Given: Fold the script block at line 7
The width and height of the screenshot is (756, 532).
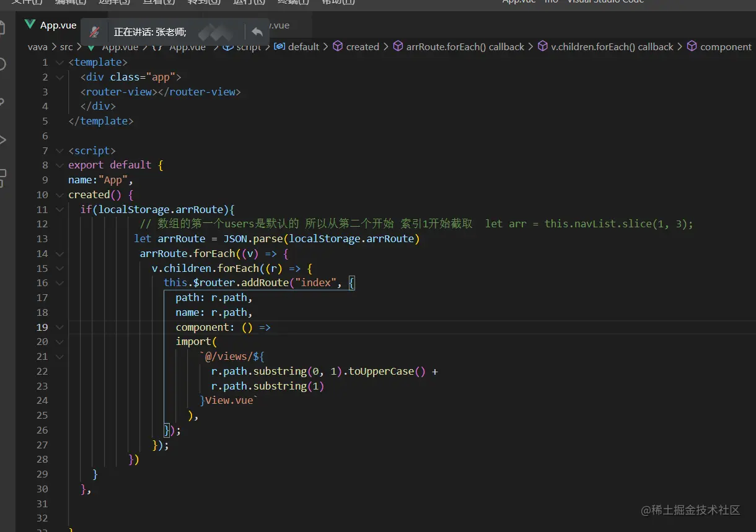Looking at the screenshot, I should 59,151.
